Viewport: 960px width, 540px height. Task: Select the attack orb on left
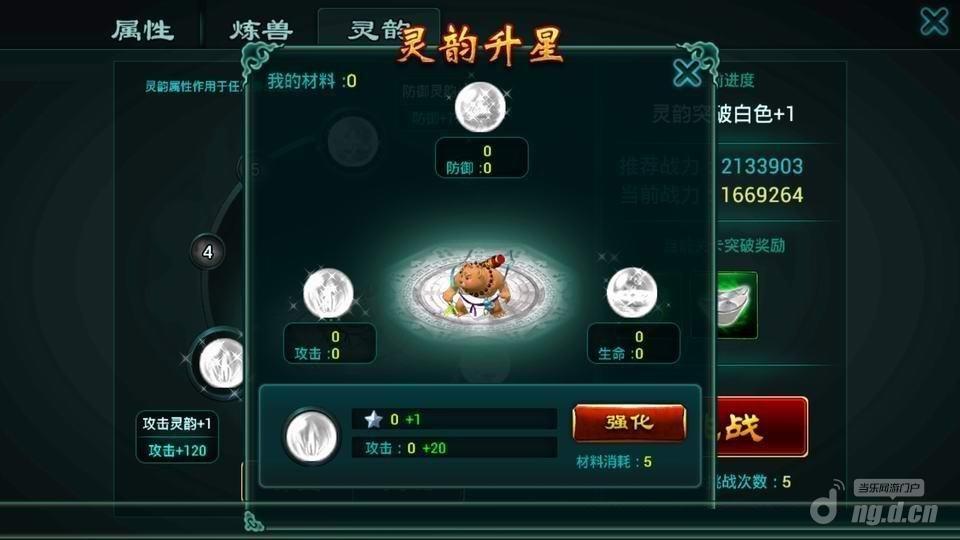(x=328, y=293)
